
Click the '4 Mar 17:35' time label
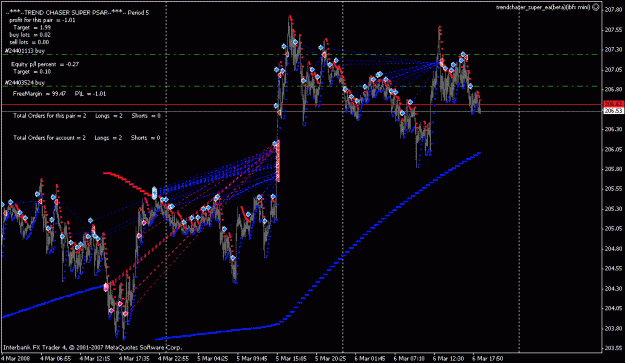[x=134, y=358]
